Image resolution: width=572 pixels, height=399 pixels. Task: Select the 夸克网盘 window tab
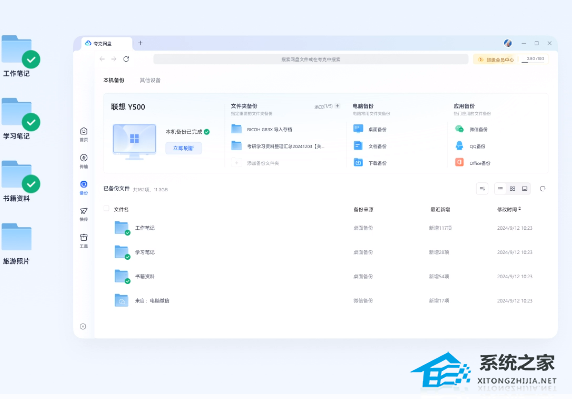coord(106,43)
